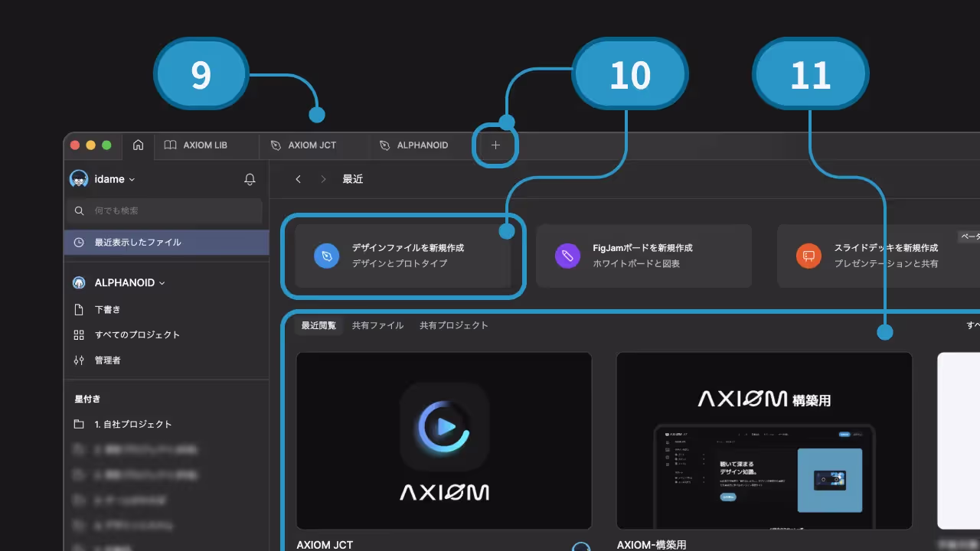Click the pen icon on ALPHANOID tab
Viewport: 980px width, 551px height.
[384, 145]
